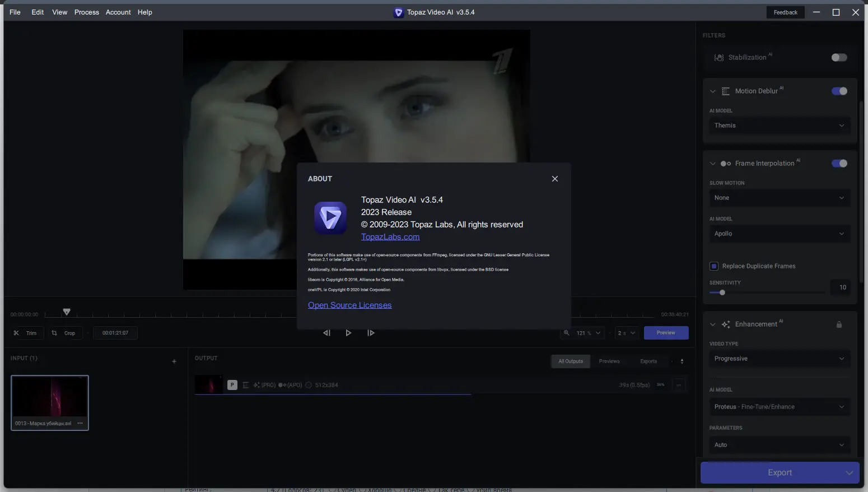Turn off the Frame Interpolation switch

point(839,164)
